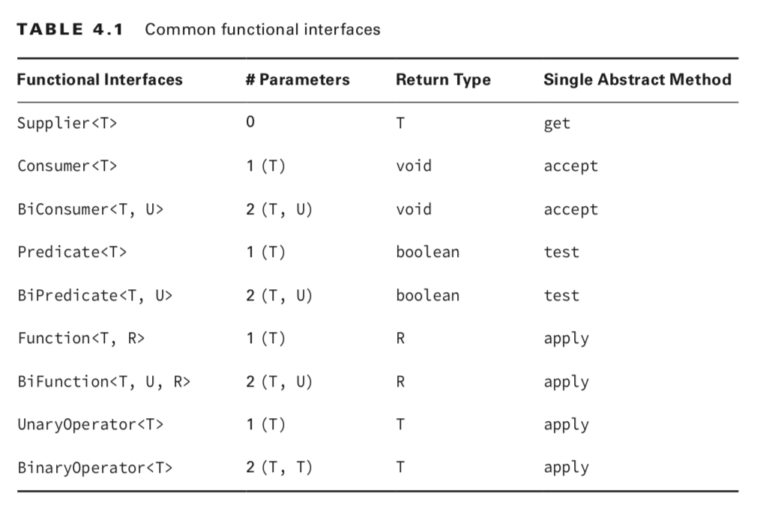Click the TABLE 4.1 caption label

pos(71,30)
